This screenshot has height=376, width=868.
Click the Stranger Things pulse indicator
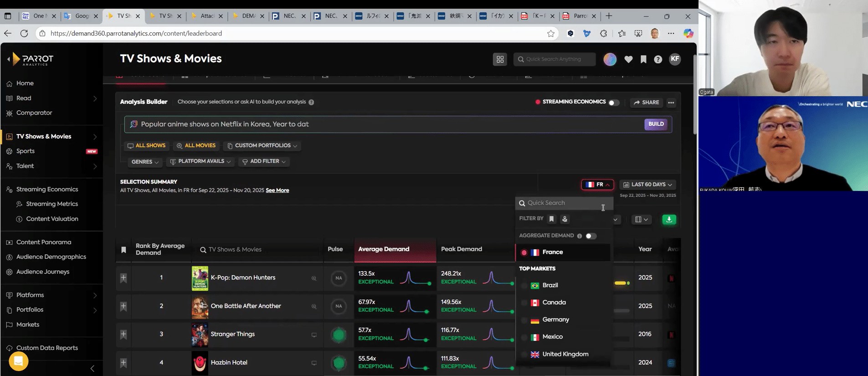(x=339, y=335)
